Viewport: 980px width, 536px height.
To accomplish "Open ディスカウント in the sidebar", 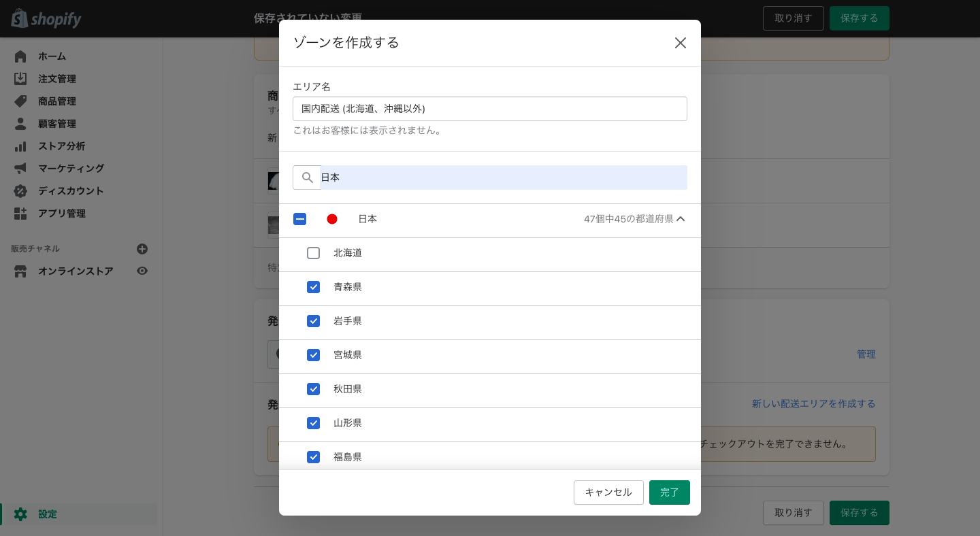I will tap(71, 190).
